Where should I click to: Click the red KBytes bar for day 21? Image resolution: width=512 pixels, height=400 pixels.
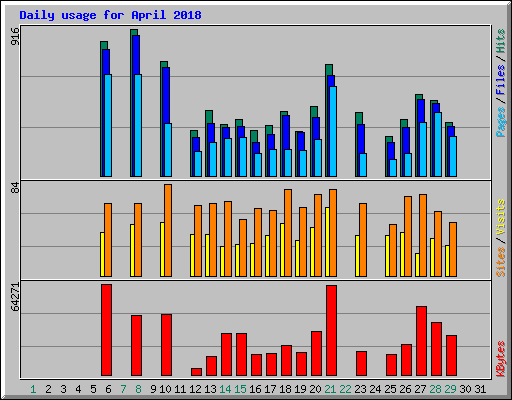click(331, 330)
